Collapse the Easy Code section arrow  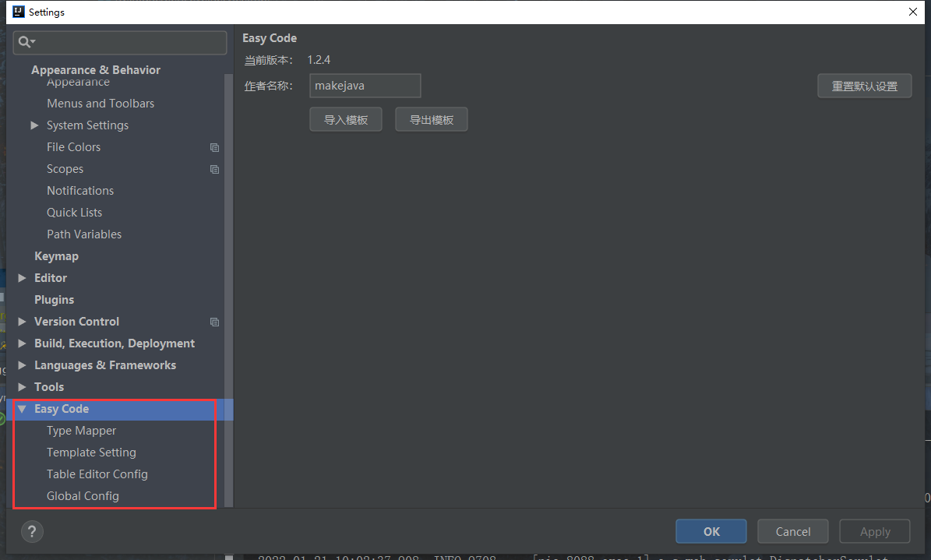click(x=22, y=409)
